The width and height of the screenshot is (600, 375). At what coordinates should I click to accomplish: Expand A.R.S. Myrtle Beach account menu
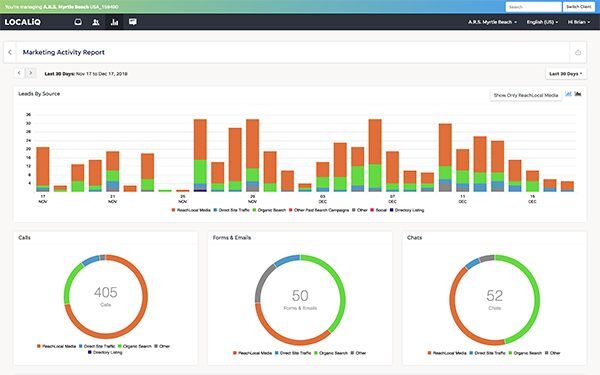pyautogui.click(x=492, y=22)
